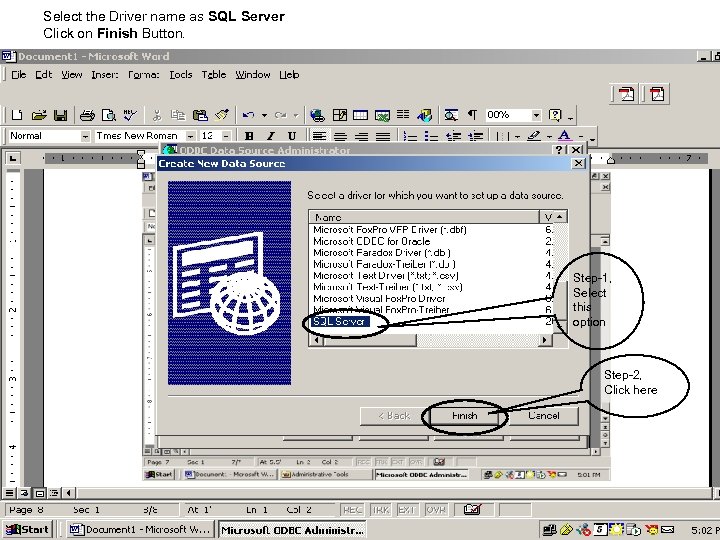Click the Increase Indent icon
Viewport: 720px width, 540px height.
tap(475, 136)
